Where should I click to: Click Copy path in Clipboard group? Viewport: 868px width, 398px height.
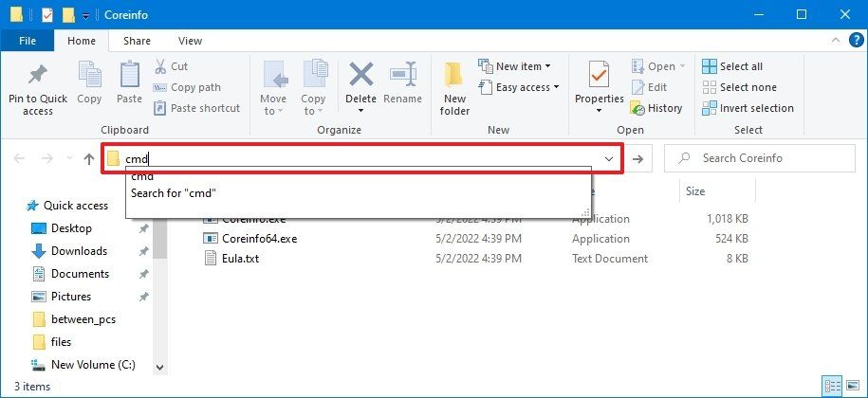pyautogui.click(x=187, y=87)
